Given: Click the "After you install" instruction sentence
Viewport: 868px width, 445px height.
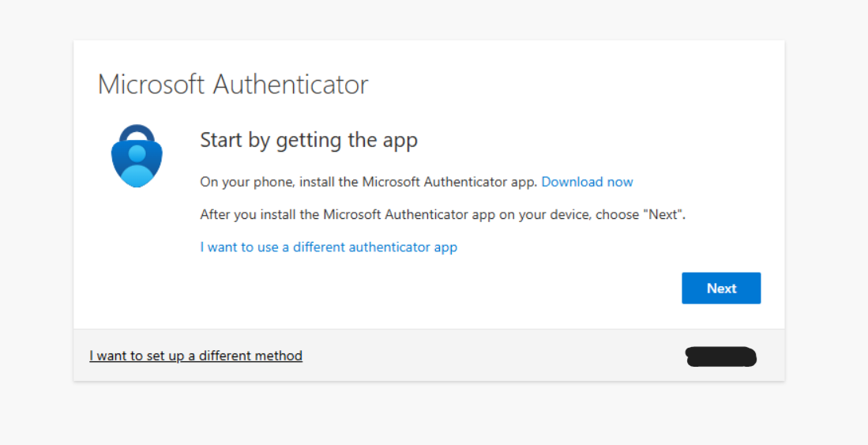Looking at the screenshot, I should (x=442, y=214).
